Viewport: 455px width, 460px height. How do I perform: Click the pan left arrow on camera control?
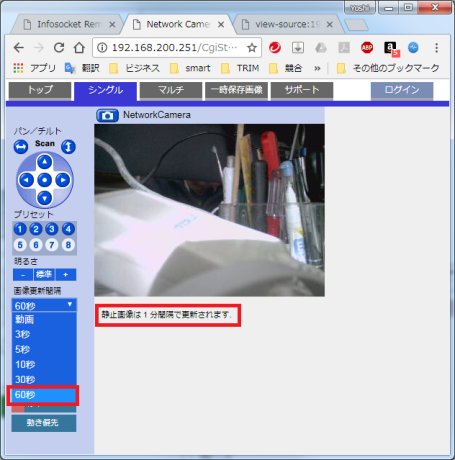click(x=26, y=180)
